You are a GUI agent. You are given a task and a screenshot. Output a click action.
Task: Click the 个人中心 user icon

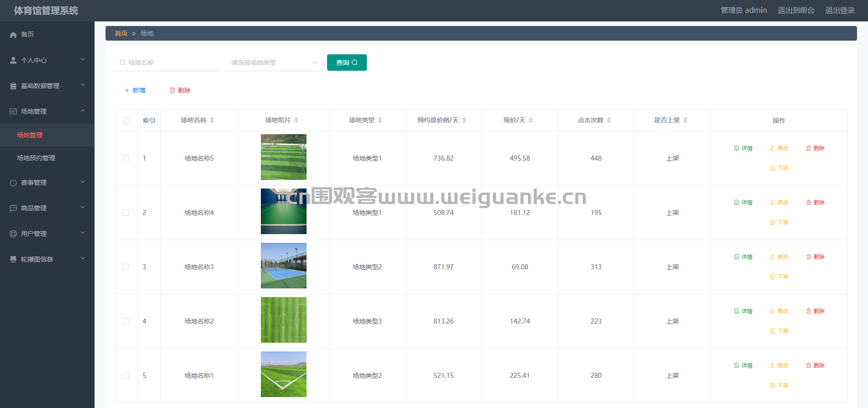click(x=13, y=60)
